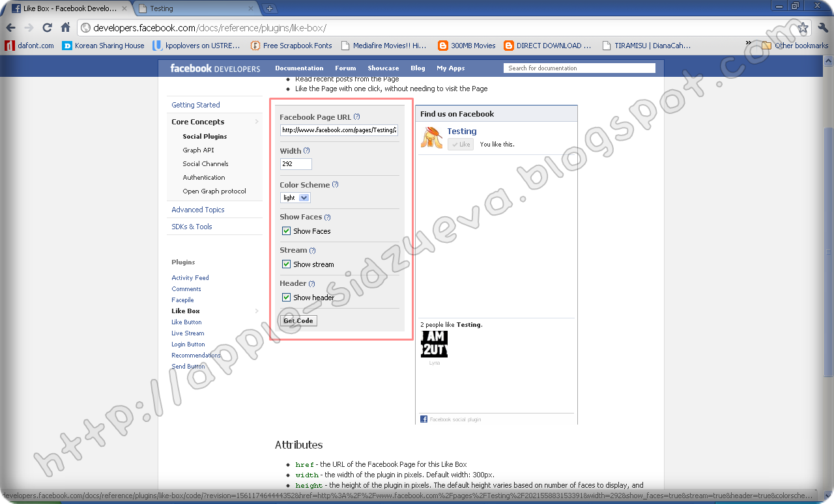834x504 pixels.
Task: Open Mediafire Movies bookmark
Action: click(384, 46)
